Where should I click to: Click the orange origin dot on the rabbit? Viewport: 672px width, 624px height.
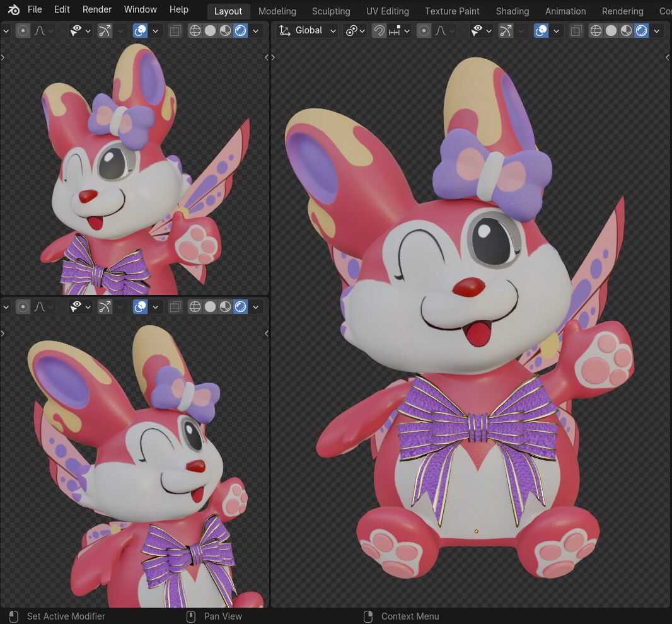point(475,531)
